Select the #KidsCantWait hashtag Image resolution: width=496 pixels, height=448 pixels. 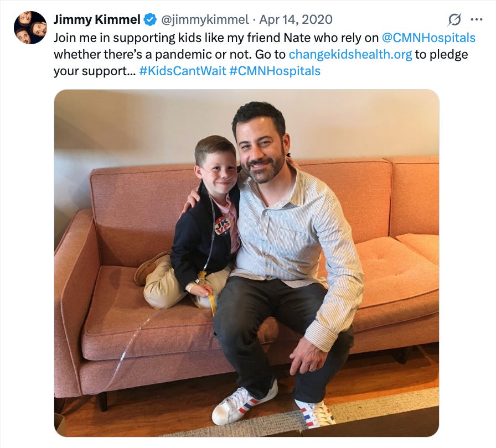pos(183,71)
